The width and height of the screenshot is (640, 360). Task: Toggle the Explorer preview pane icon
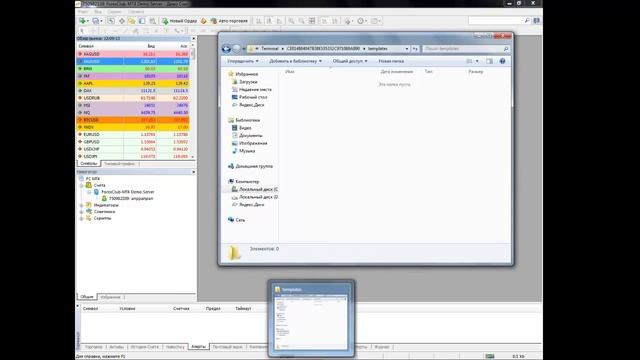click(489, 61)
